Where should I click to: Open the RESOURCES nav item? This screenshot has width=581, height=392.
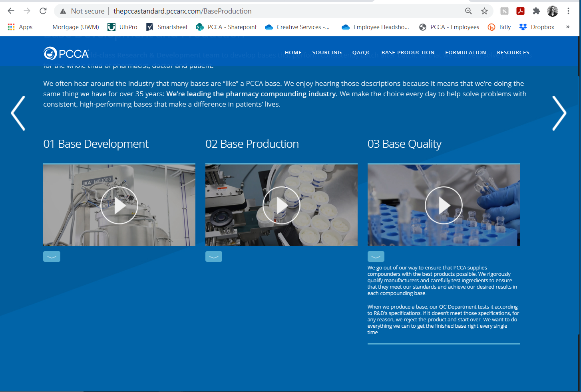pos(513,52)
